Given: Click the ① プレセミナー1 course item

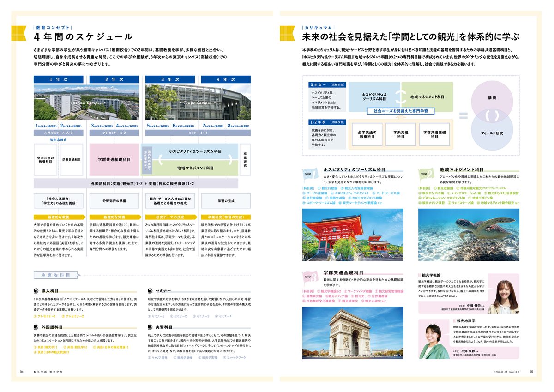Looking at the screenshot, I should pyautogui.click(x=45, y=316).
